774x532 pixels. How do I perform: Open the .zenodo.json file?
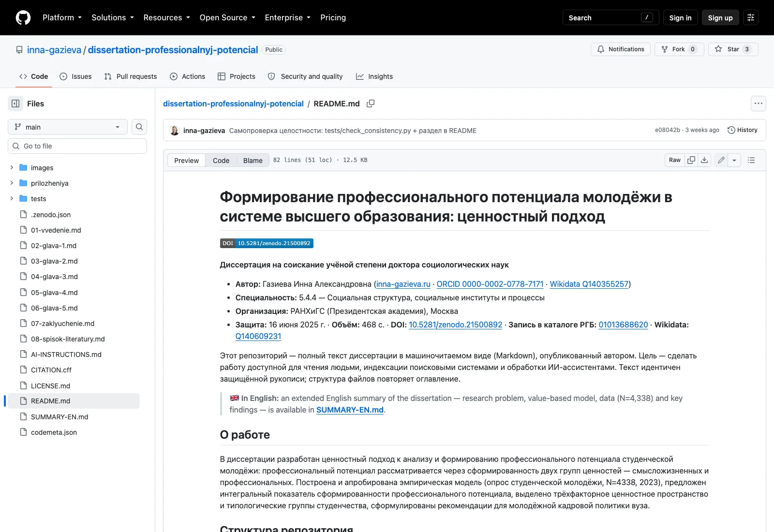click(51, 215)
